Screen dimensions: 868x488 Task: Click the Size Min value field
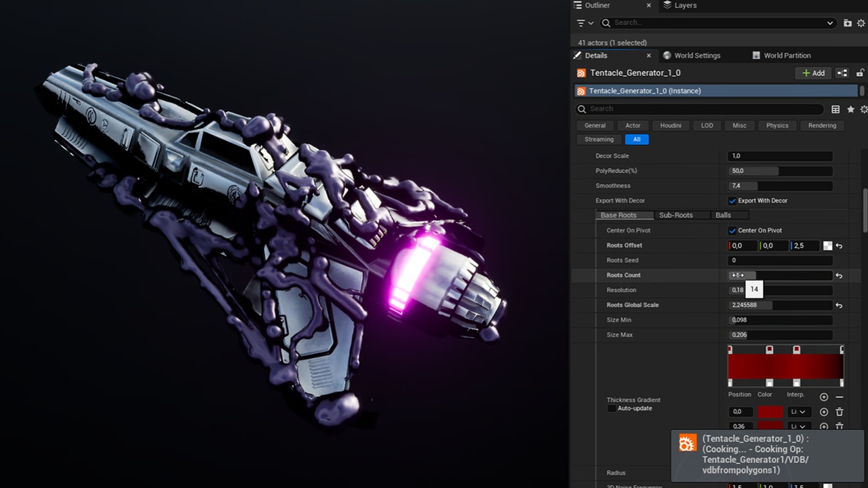pyautogui.click(x=781, y=320)
